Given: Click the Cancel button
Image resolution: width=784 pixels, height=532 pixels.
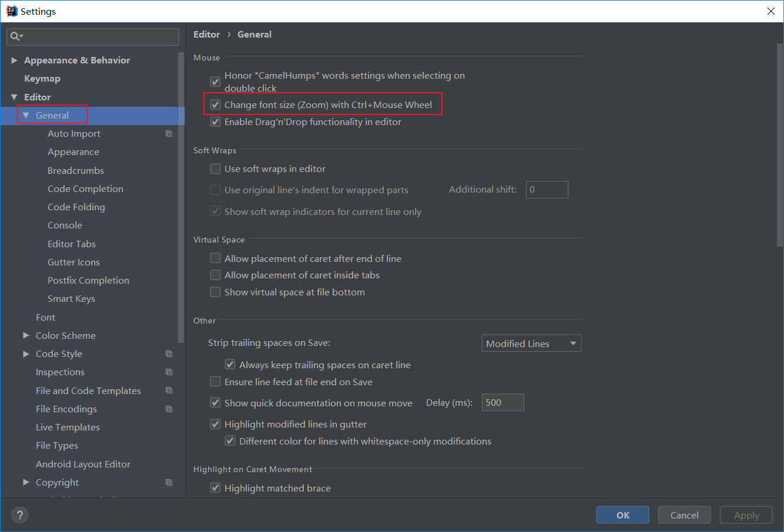Looking at the screenshot, I should click(685, 515).
